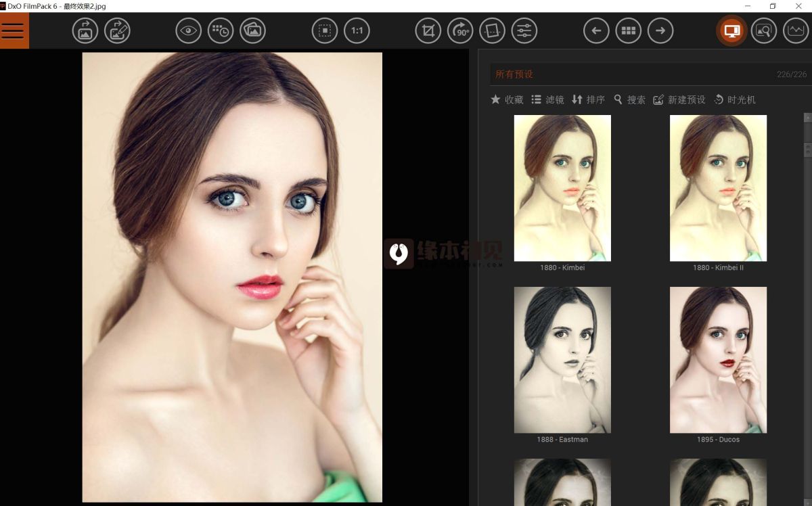
Task: Apply the 1888 - Eastman preset thumbnail
Action: pyautogui.click(x=562, y=360)
